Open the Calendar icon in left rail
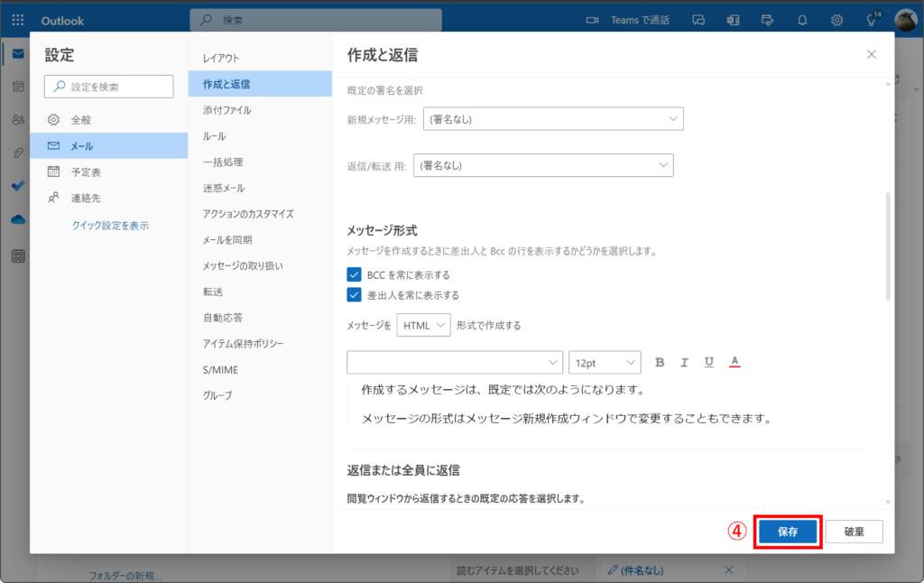This screenshot has height=583, width=924. click(18, 87)
